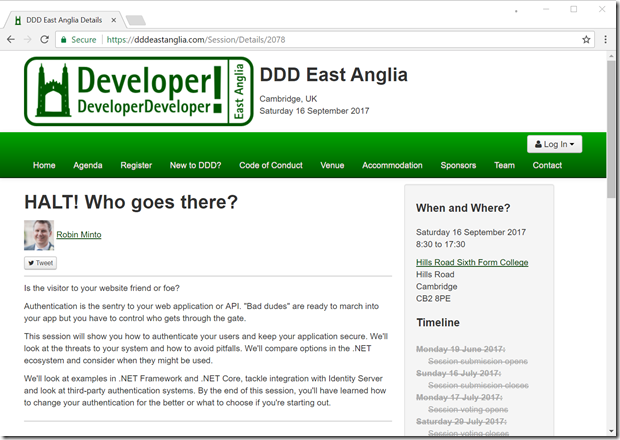
Task: Click the green secure padlock icon
Action: [63, 40]
